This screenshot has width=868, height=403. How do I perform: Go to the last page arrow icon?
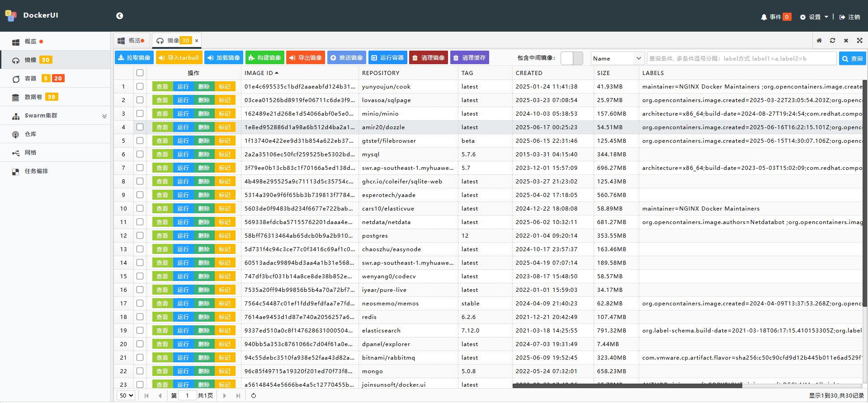[x=238, y=396]
